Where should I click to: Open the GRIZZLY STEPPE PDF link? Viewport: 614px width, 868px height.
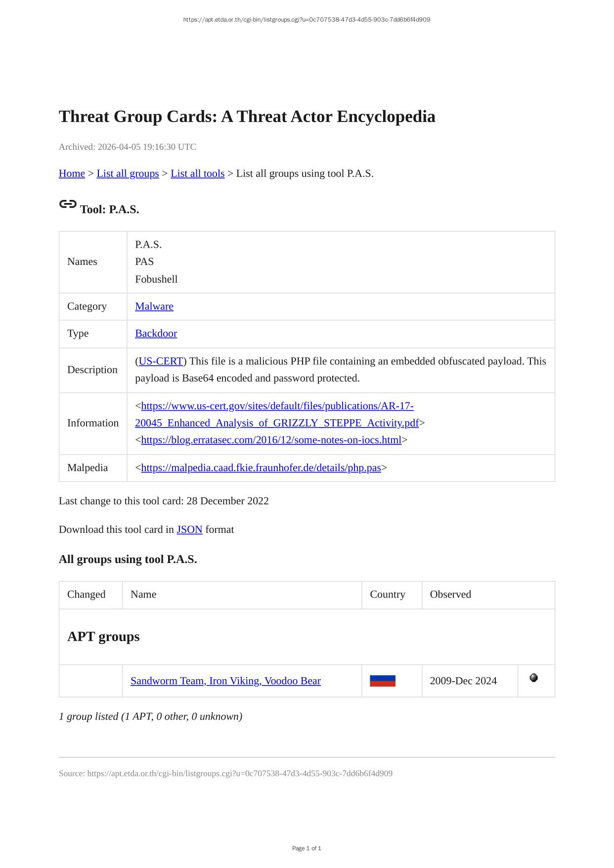[276, 423]
